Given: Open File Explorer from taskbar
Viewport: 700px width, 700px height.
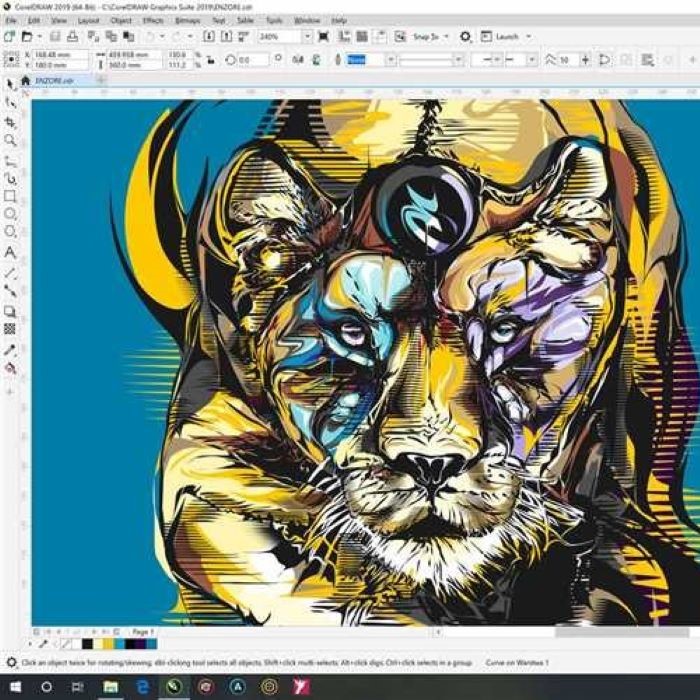Looking at the screenshot, I should [x=110, y=687].
